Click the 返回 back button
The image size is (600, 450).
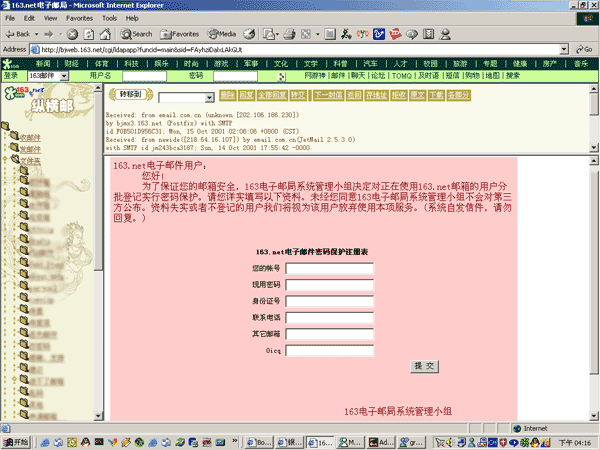pos(354,95)
